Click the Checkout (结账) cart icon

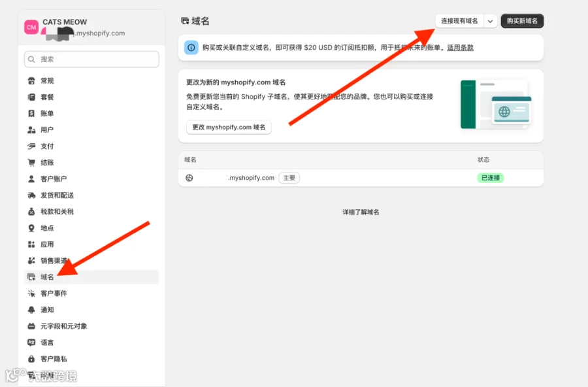[31, 163]
